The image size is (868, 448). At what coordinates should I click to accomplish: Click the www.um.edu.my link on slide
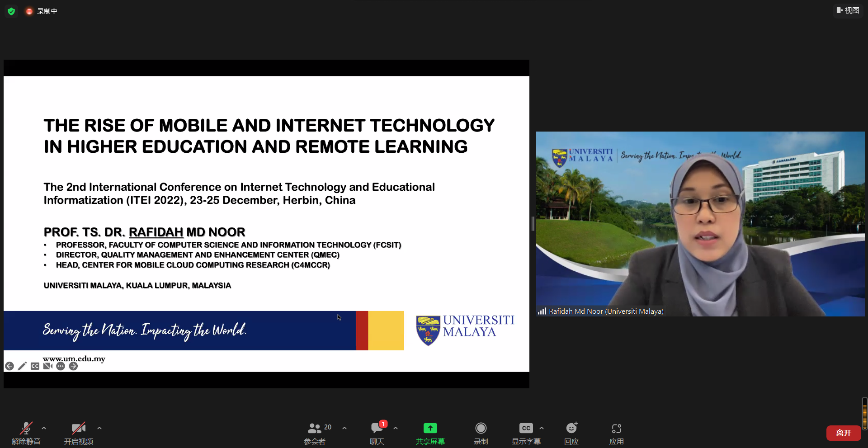[74, 358]
